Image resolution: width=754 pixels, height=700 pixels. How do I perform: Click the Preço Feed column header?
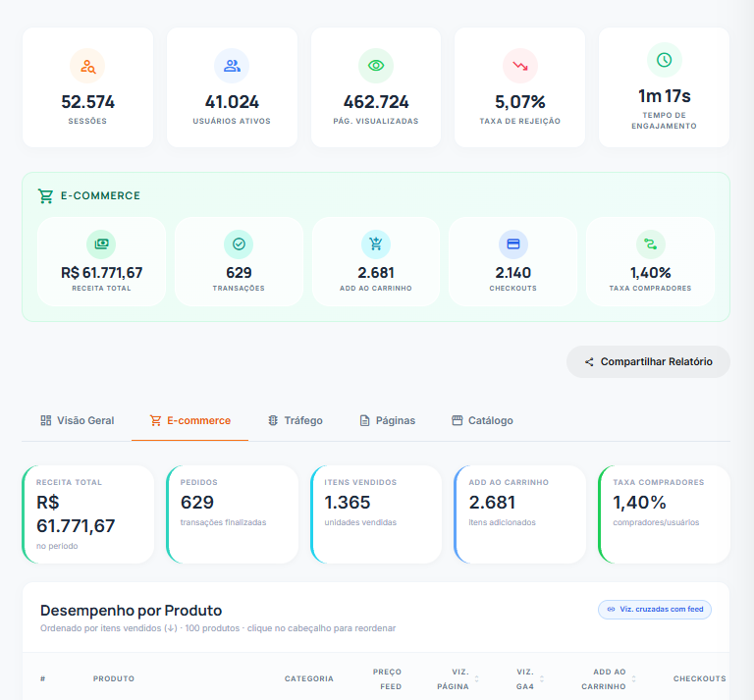coord(387,678)
